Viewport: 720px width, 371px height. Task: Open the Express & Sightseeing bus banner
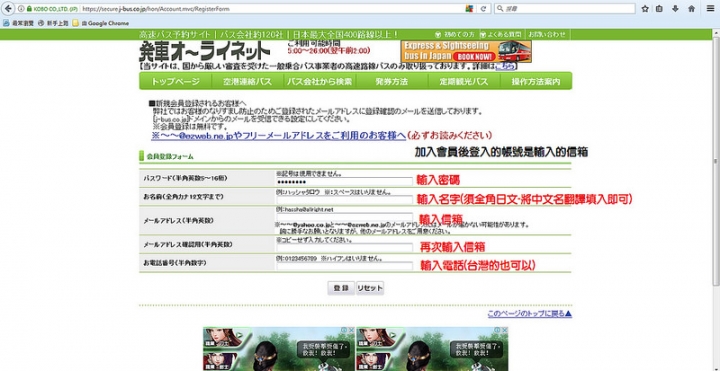(466, 51)
